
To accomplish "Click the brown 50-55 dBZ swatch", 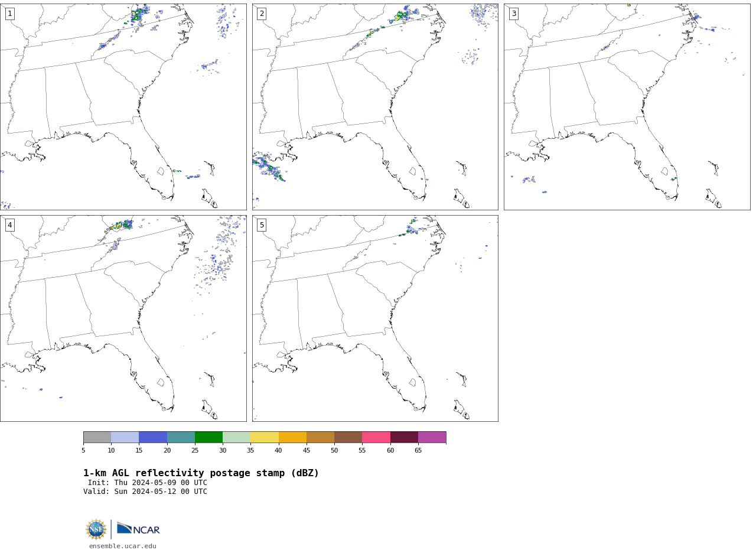I will [348, 437].
